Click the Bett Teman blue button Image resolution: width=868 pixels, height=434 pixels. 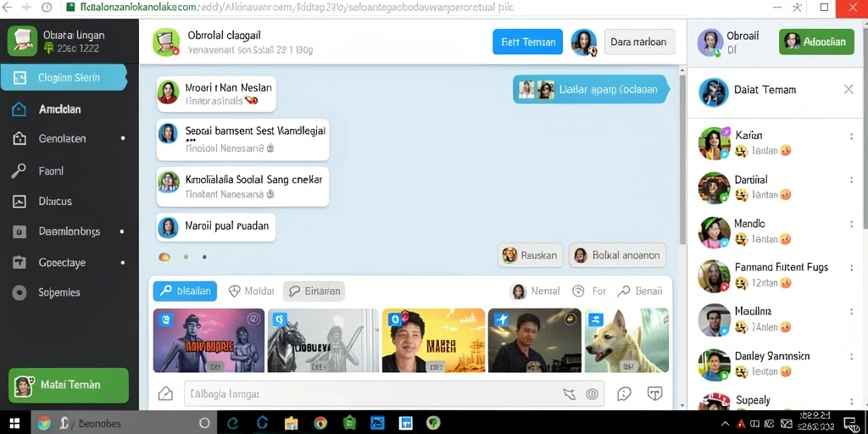tap(527, 42)
